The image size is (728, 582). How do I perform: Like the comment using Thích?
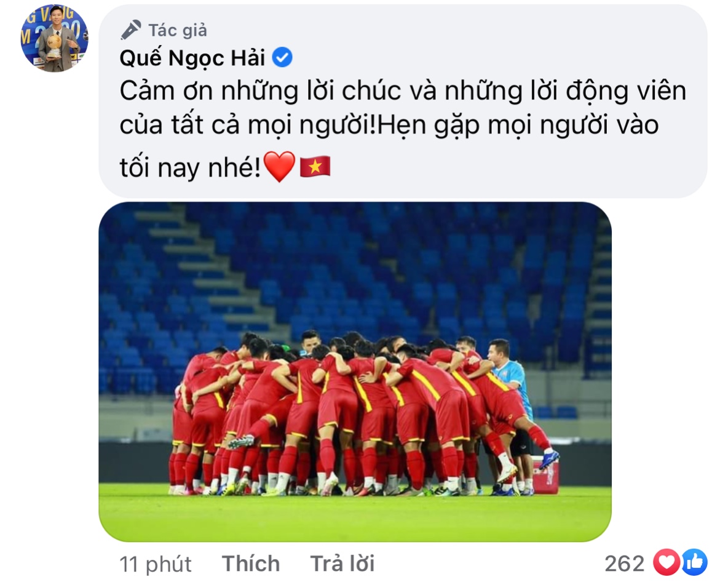click(251, 564)
